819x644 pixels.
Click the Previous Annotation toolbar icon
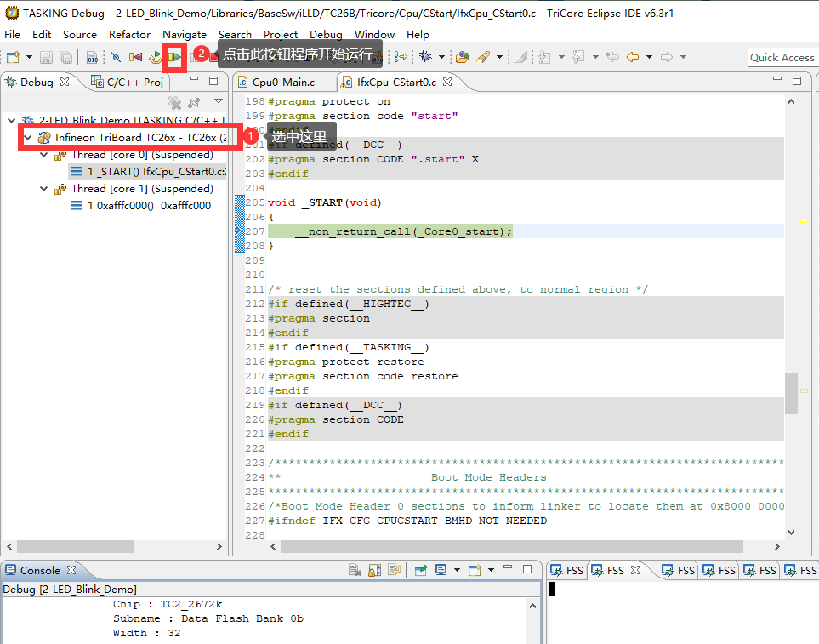578,57
